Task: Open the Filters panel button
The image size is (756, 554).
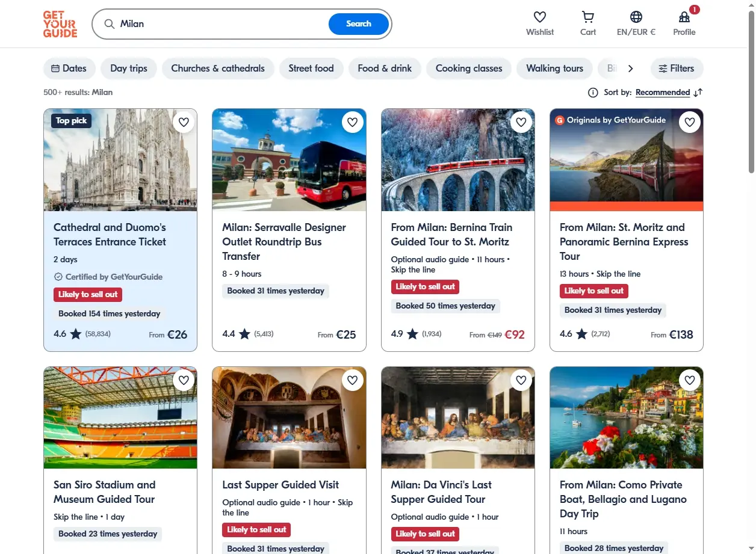Action: pyautogui.click(x=677, y=69)
